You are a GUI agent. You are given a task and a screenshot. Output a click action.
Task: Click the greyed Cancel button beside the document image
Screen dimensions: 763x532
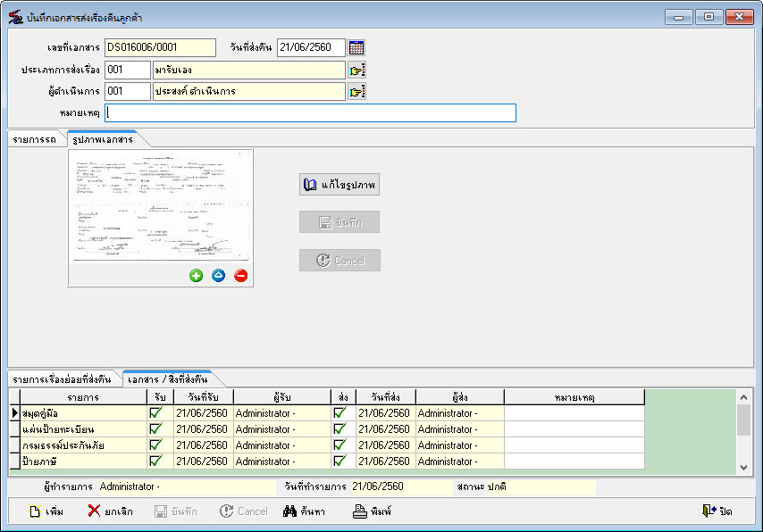340,260
